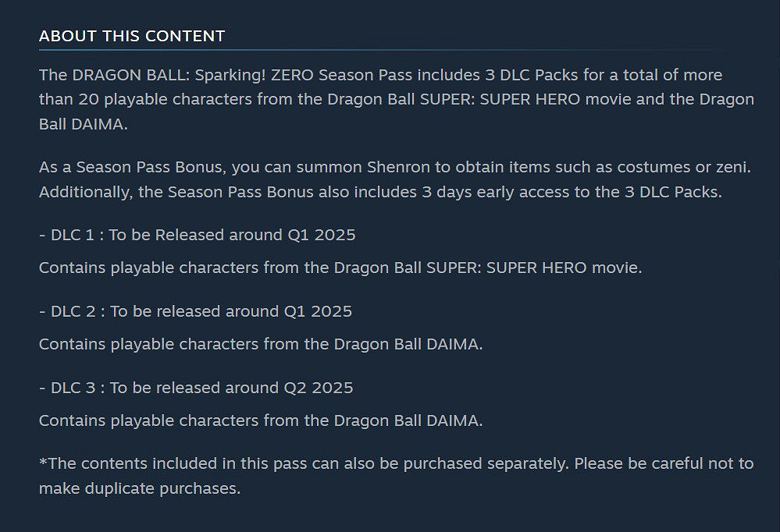Screen dimensions: 780x532
Task: Click the DAIMA description under DLC 2
Action: pos(261,344)
